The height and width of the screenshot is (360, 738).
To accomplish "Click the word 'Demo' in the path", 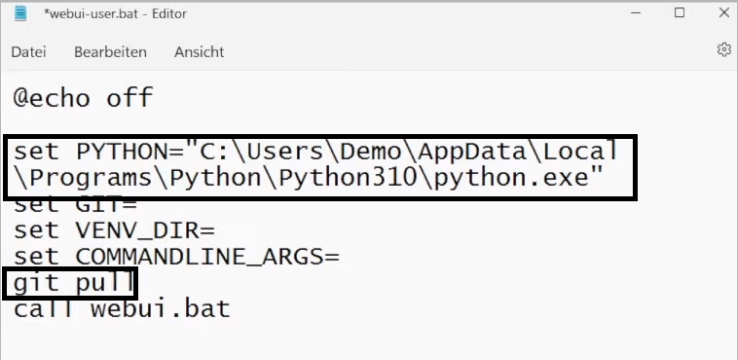I will pos(371,152).
